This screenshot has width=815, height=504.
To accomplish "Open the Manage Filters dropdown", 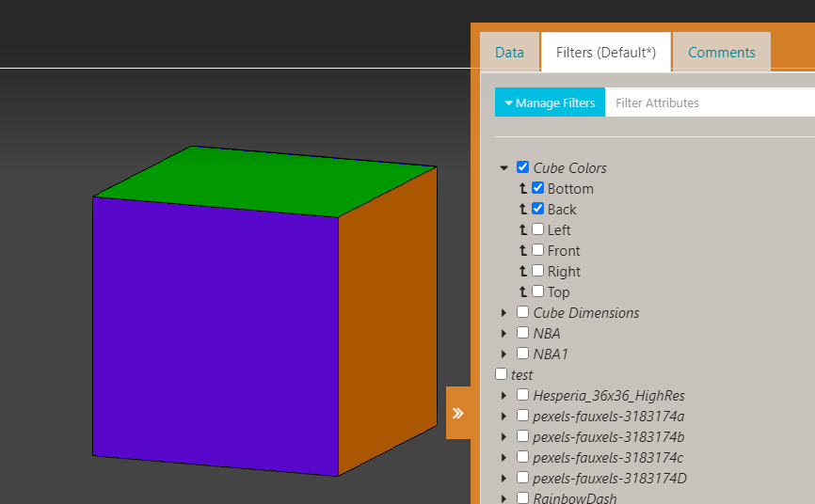I will 550,102.
